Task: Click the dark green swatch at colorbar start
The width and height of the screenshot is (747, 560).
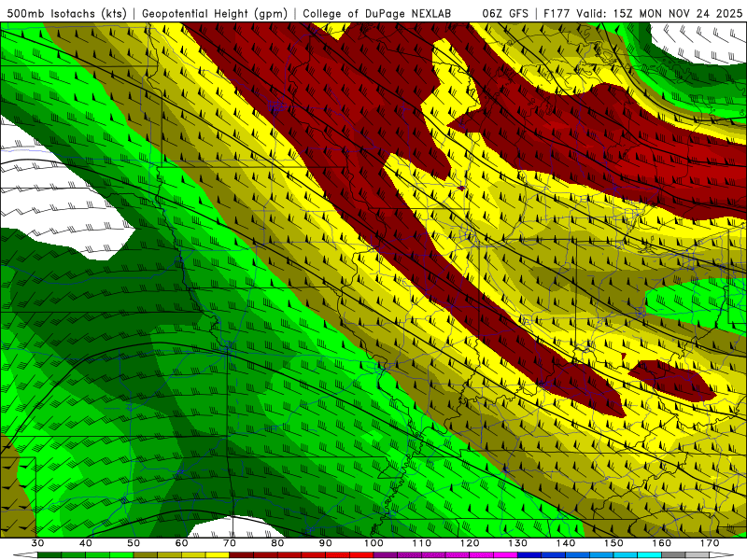Action: pos(49,555)
